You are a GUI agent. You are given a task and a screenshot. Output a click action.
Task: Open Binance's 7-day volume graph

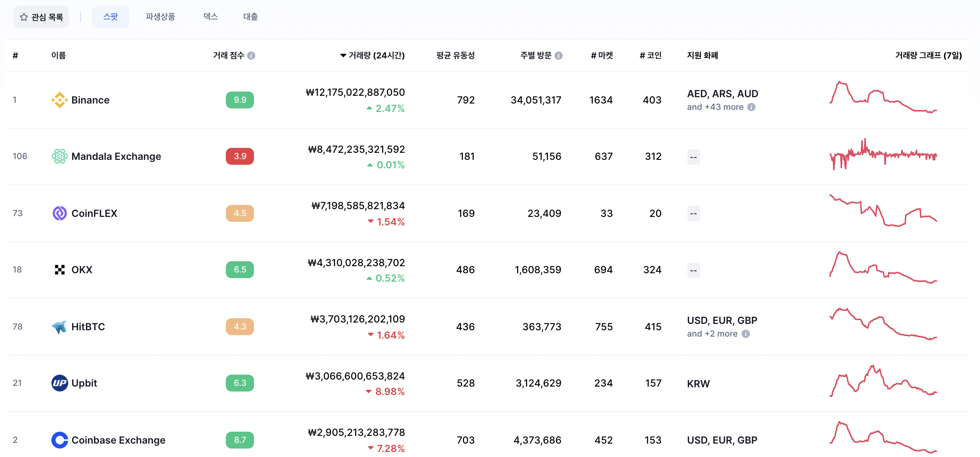[x=883, y=98]
